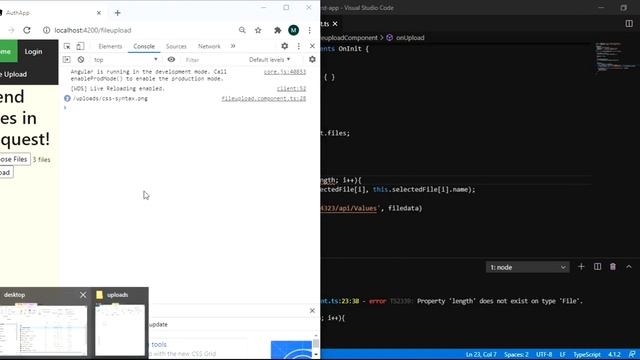640x360 pixels.
Task: Split the VS Code terminal
Action: [597, 267]
